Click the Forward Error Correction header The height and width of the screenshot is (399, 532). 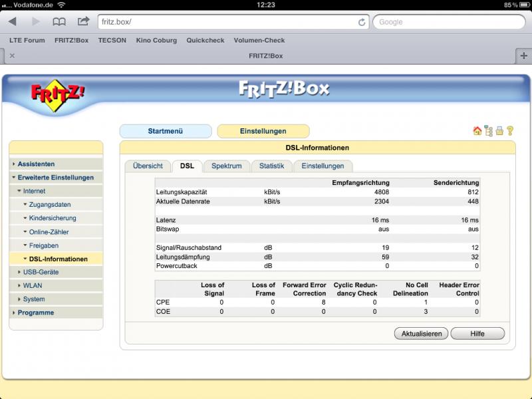(305, 289)
